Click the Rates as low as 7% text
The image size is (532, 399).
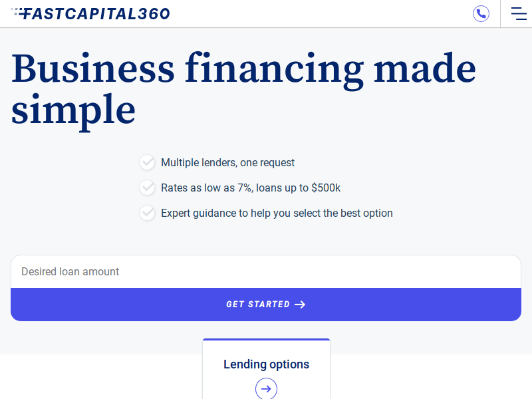click(x=251, y=188)
